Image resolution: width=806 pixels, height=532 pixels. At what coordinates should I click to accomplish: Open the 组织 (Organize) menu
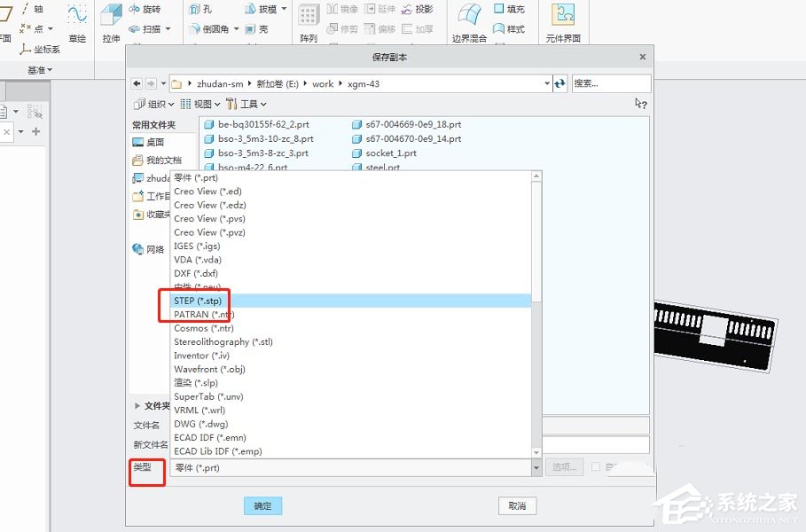pos(153,105)
